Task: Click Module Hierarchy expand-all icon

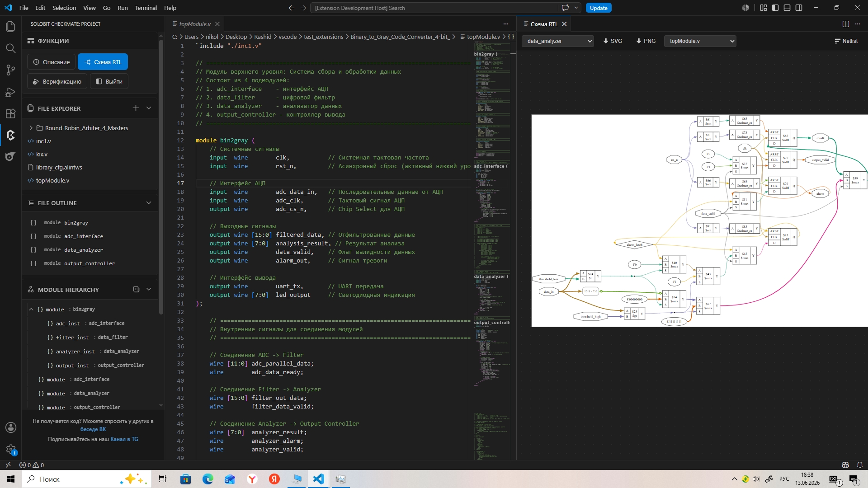Action: pos(136,289)
